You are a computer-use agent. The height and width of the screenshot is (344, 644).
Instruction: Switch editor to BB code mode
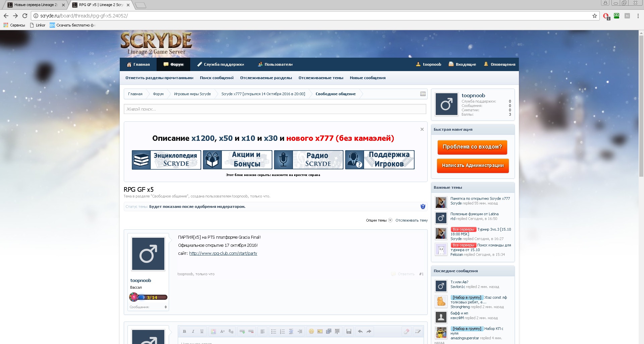418,331
